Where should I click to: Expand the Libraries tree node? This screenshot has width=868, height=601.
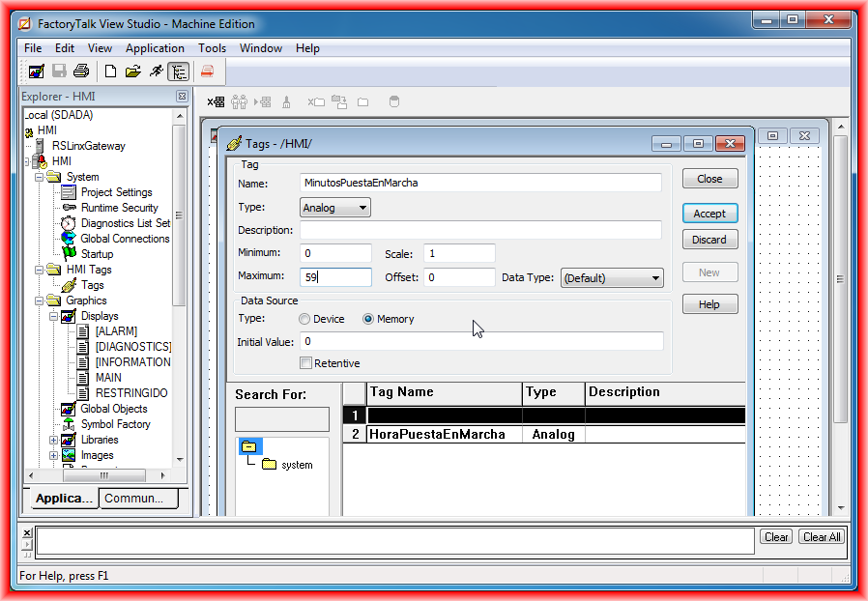55,440
